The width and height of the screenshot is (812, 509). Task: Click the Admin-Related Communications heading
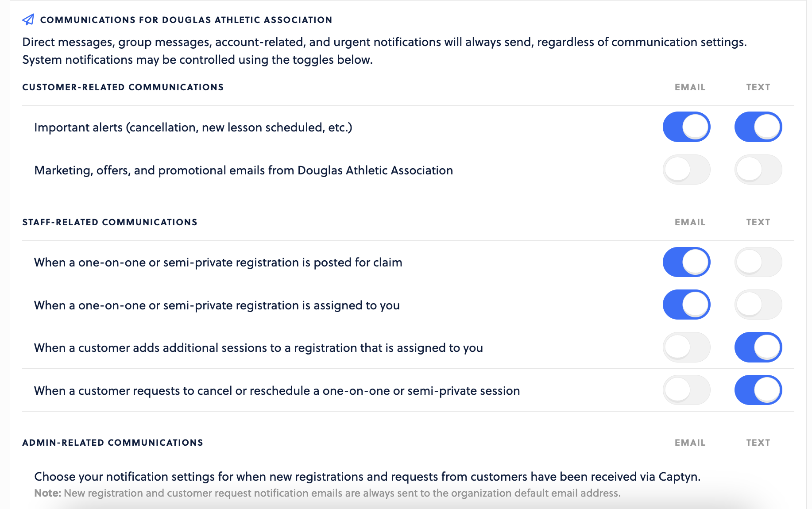click(112, 443)
